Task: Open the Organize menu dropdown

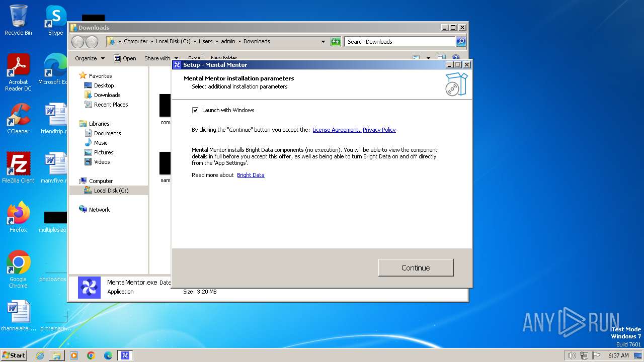Action: point(90,58)
